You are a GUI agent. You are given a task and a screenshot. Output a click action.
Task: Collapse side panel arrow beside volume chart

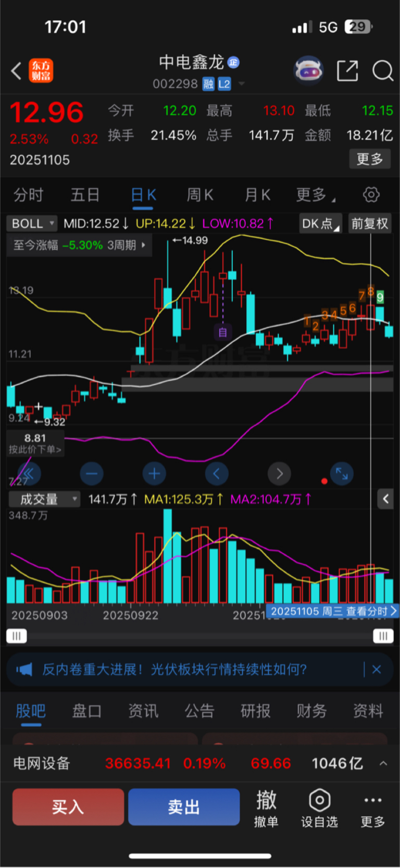(385, 499)
